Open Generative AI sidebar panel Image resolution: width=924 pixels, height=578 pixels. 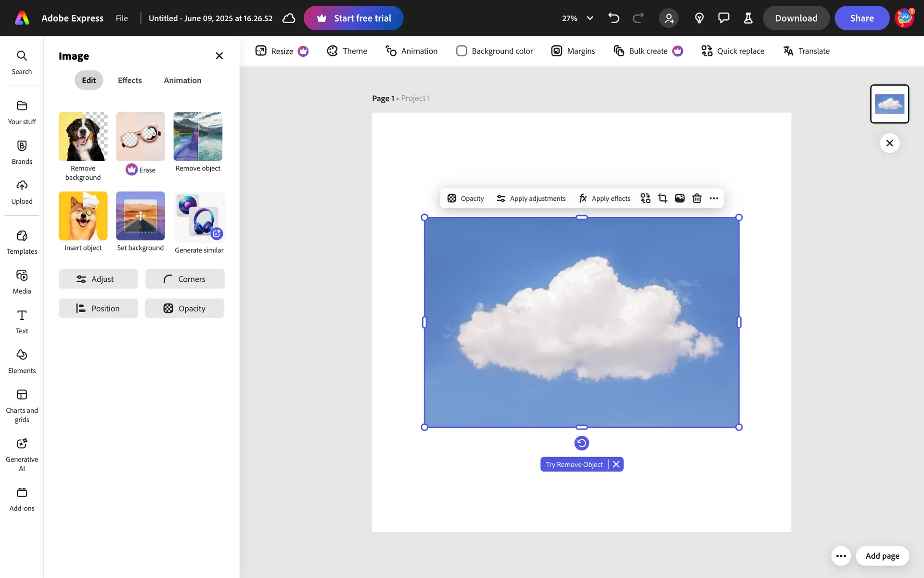(22, 454)
